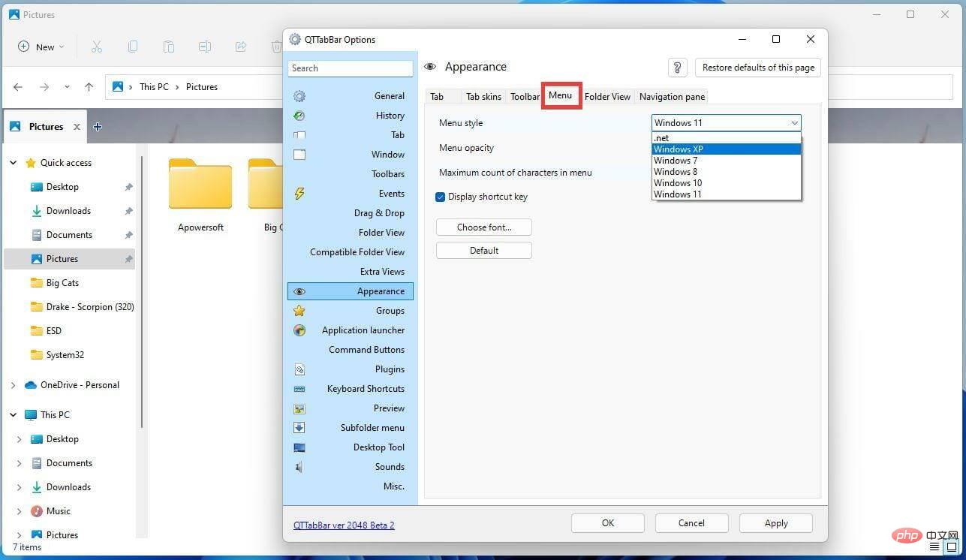Click the options Search field

pos(351,68)
